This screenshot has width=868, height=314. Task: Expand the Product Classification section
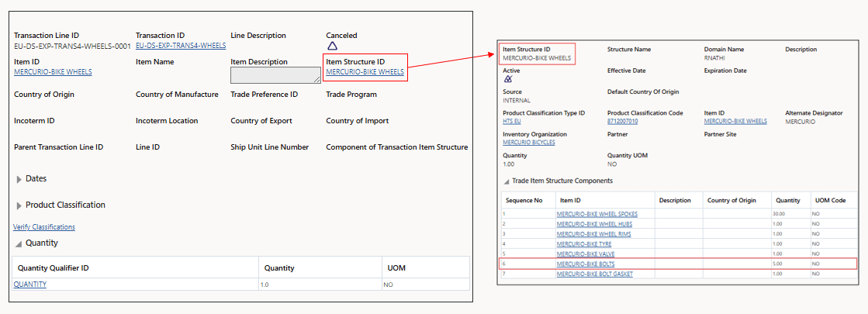coord(20,205)
